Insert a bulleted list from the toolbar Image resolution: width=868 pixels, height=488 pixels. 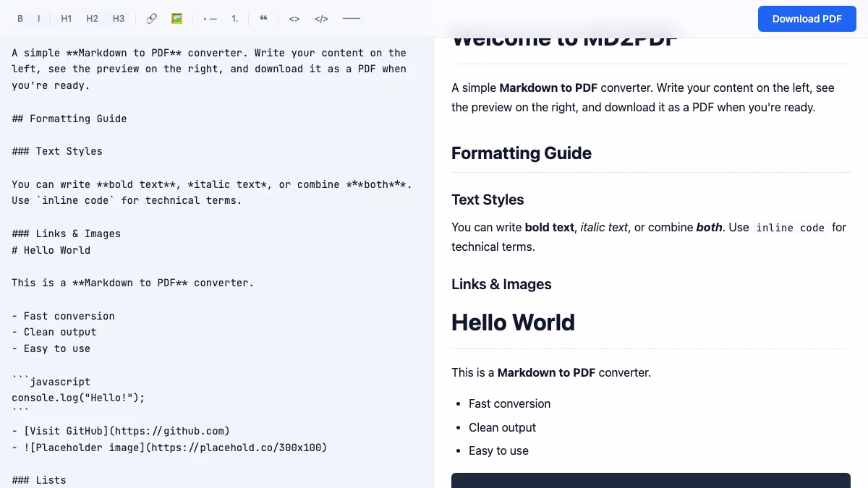(x=209, y=18)
